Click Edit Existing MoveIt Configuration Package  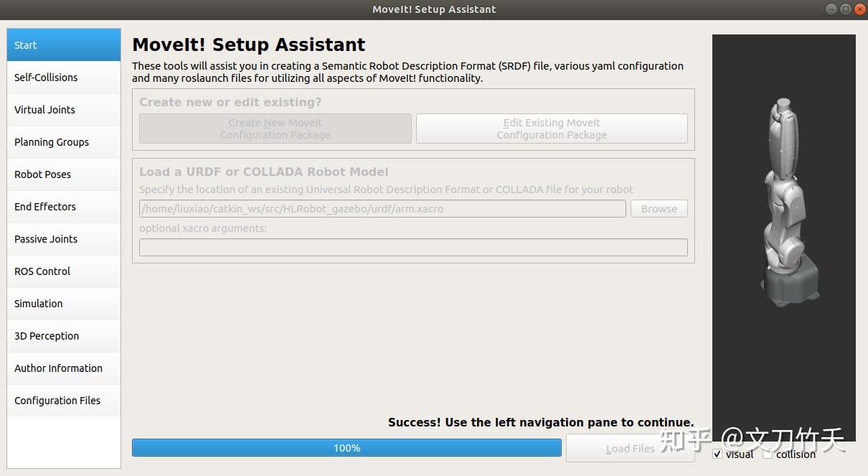pos(552,129)
